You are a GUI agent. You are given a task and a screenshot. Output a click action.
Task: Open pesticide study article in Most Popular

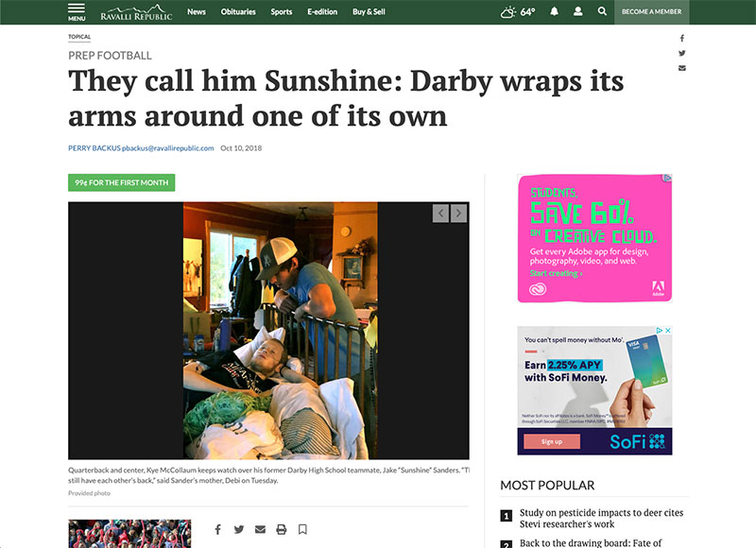[x=601, y=518]
